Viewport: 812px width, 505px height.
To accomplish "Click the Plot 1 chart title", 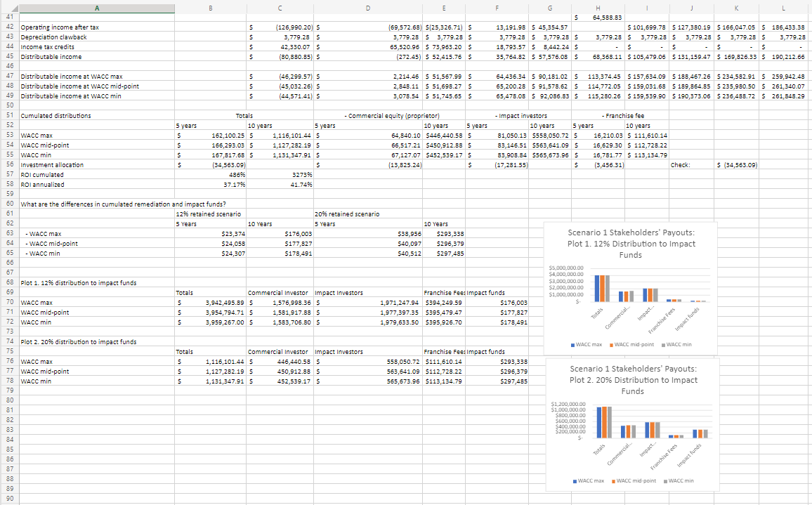I will pyautogui.click(x=630, y=245).
